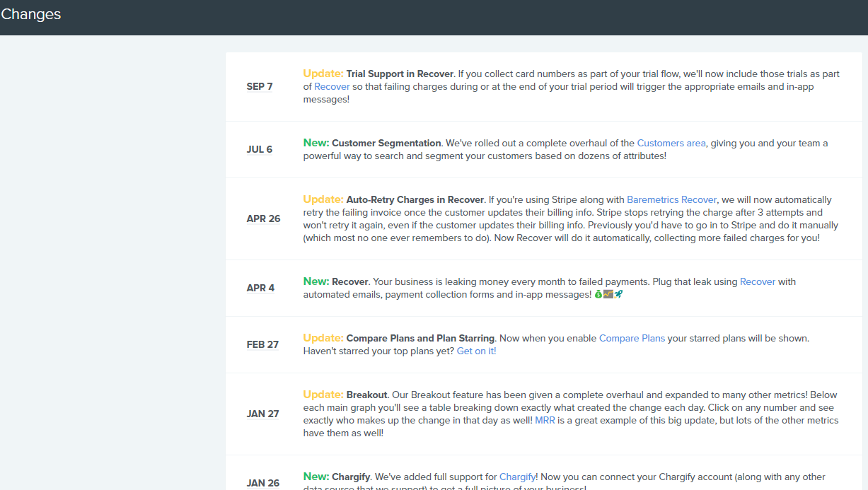
Task: Select the JAN 27 date label
Action: click(262, 414)
